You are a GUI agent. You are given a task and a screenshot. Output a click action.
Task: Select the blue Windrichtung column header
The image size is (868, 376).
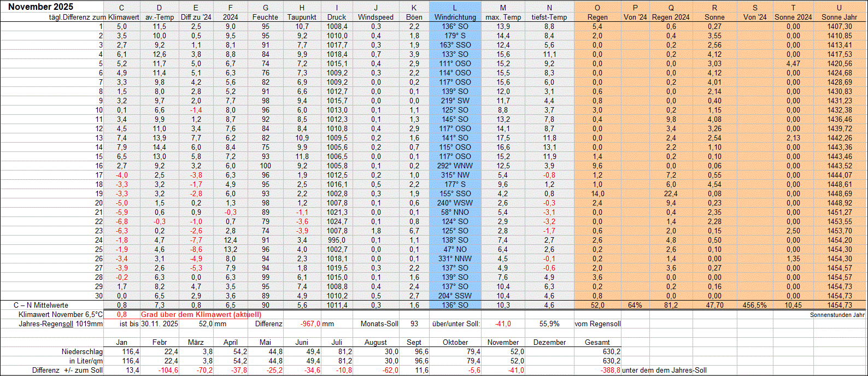coord(455,17)
